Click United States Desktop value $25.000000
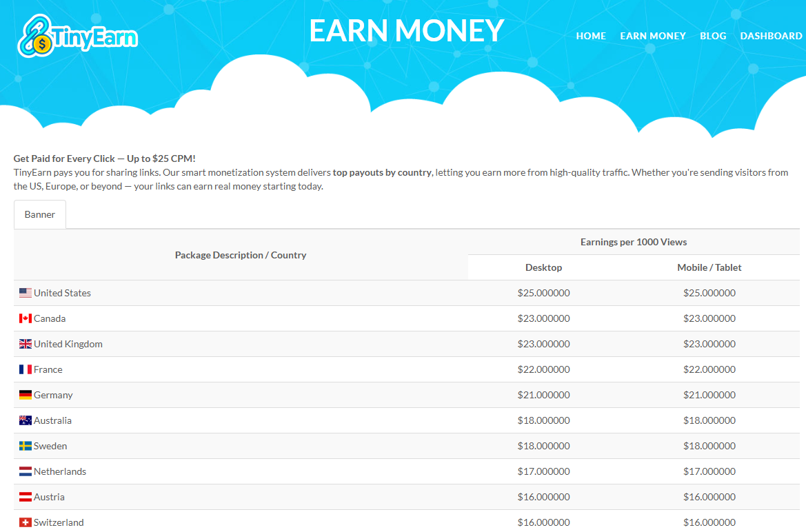This screenshot has height=532, width=806. tap(544, 293)
